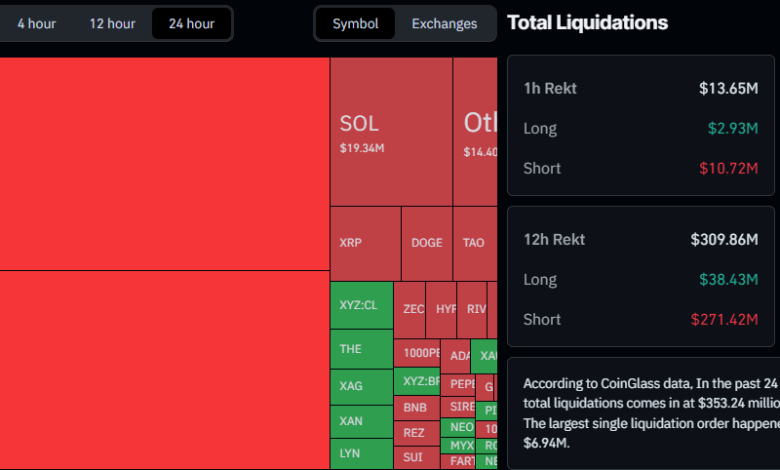
Task: Open the REZ heatmap tile
Action: [x=415, y=432]
